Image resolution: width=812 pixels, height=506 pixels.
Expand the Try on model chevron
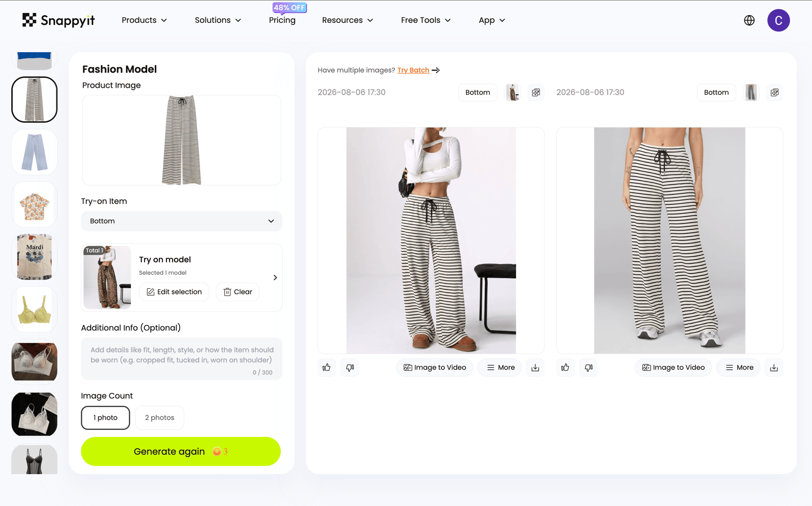pyautogui.click(x=275, y=278)
